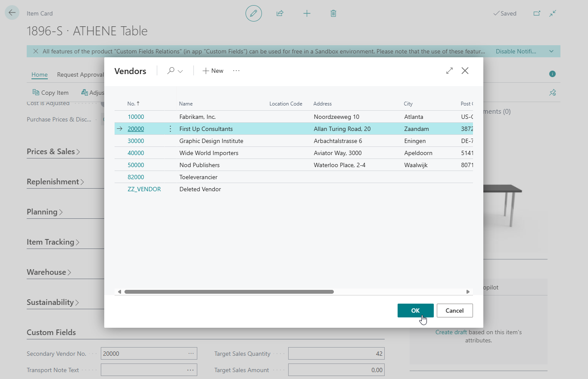Image resolution: width=588 pixels, height=379 pixels.
Task: Click the search magnifier icon in Vendors dialog
Action: click(x=171, y=71)
